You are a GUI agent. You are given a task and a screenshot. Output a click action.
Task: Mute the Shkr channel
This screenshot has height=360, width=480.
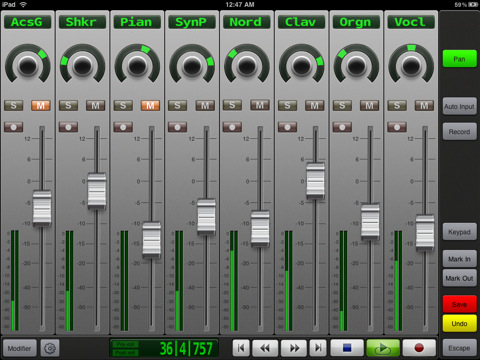tap(95, 106)
